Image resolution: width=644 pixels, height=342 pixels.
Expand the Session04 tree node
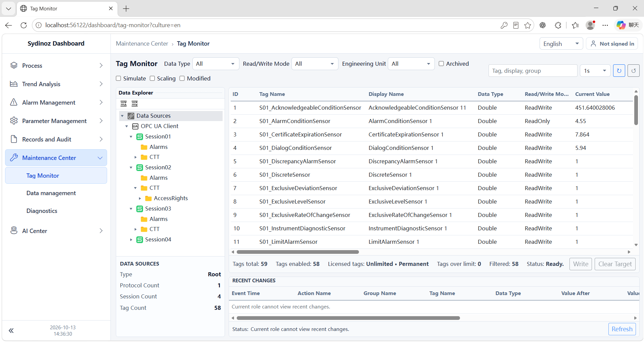[x=131, y=239]
